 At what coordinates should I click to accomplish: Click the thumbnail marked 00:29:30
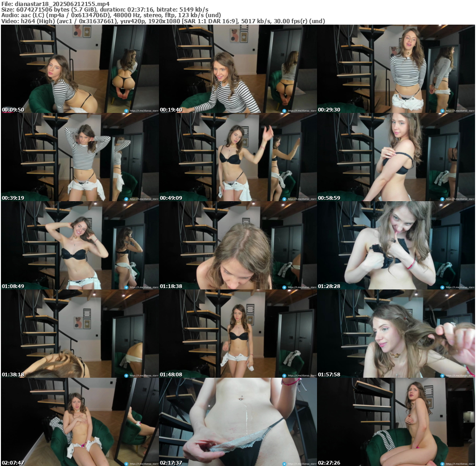tap(396, 69)
